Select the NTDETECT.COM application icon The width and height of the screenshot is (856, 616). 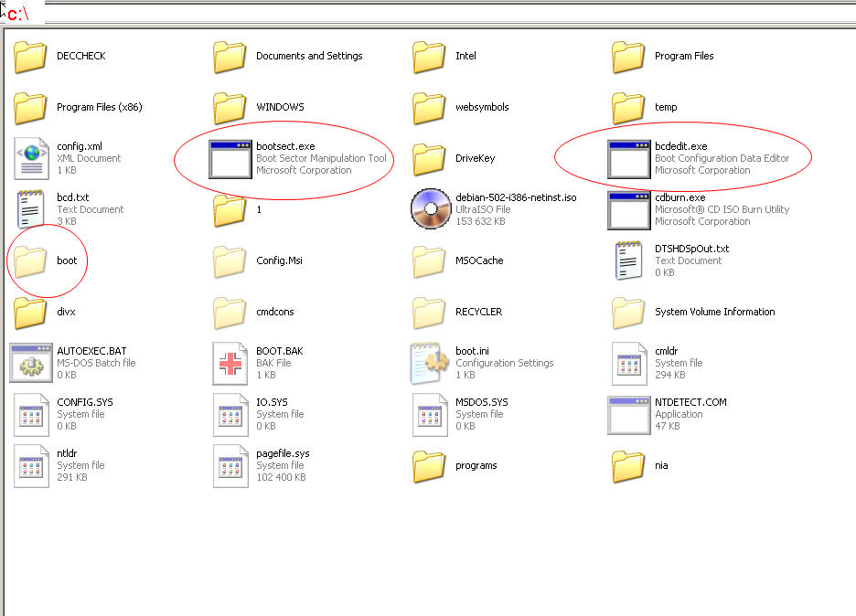(x=629, y=415)
